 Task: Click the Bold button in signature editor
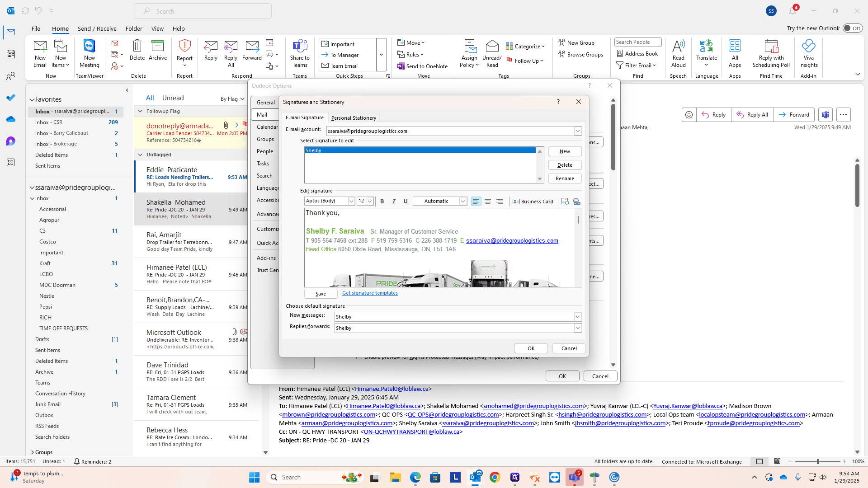(382, 202)
